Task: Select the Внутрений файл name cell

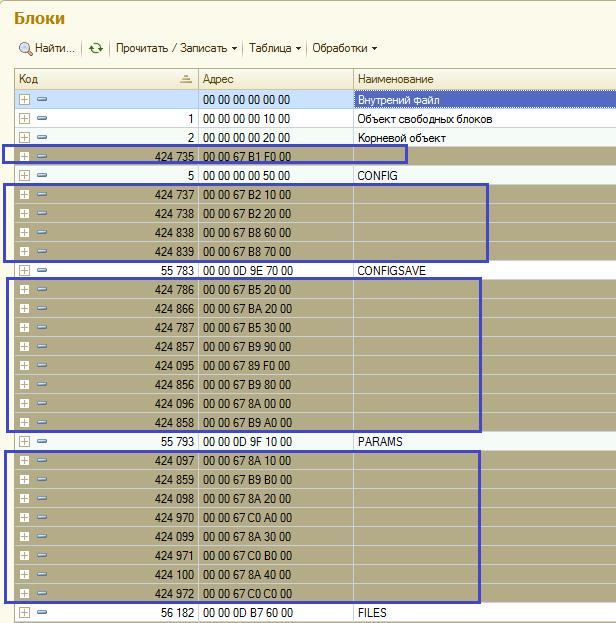Action: 484,100
